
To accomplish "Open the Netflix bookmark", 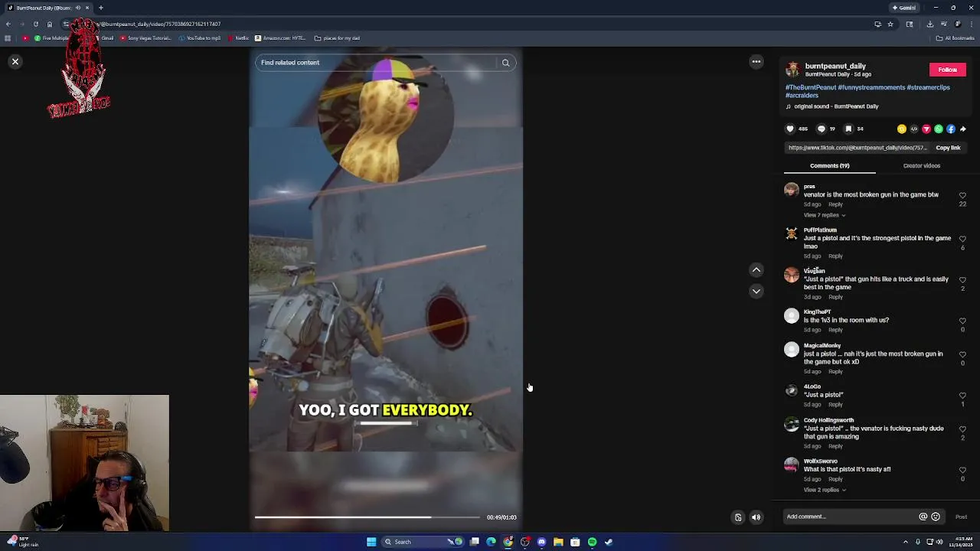I will point(238,37).
